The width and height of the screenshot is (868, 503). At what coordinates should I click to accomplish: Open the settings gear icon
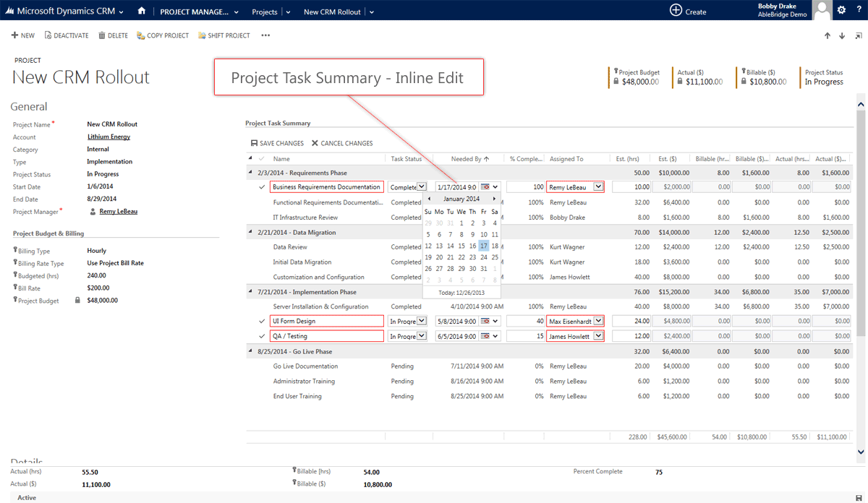[841, 10]
